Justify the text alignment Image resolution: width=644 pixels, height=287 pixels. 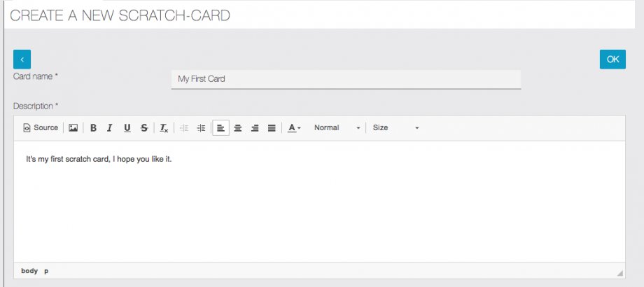pyautogui.click(x=272, y=128)
